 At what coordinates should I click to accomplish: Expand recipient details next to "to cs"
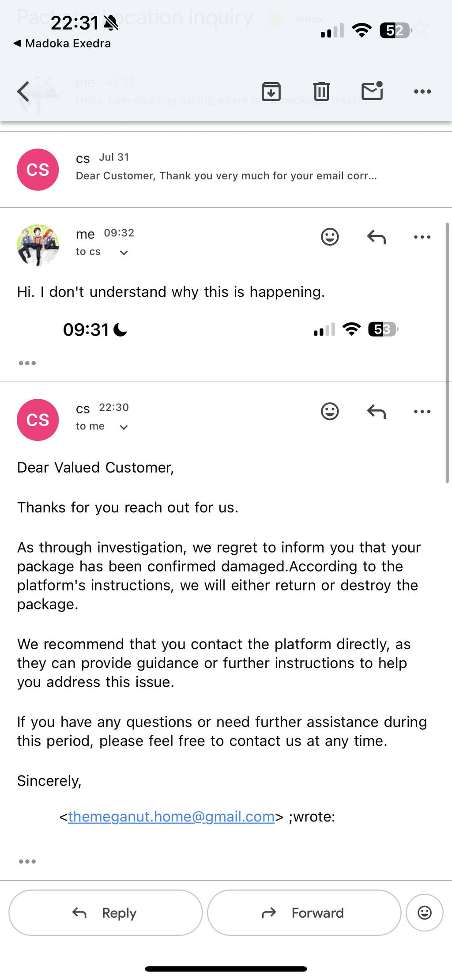point(124,253)
